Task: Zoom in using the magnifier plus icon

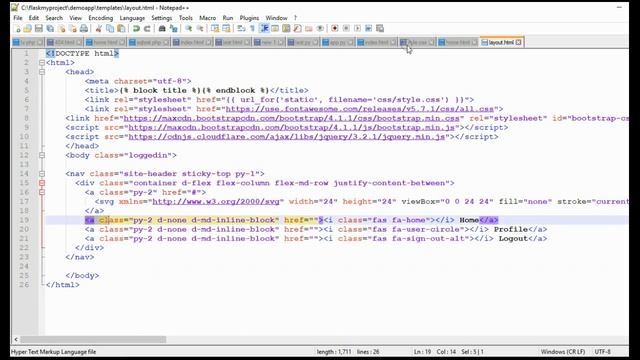Action: tap(189, 29)
